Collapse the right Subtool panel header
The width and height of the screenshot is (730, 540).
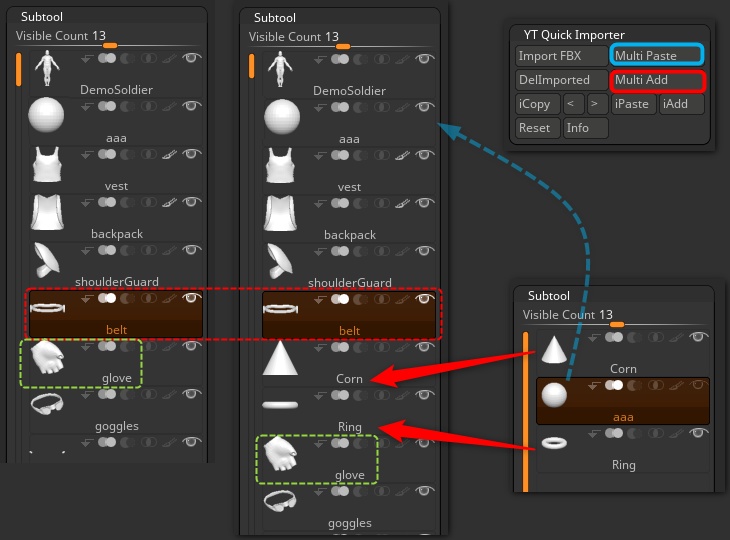click(548, 296)
